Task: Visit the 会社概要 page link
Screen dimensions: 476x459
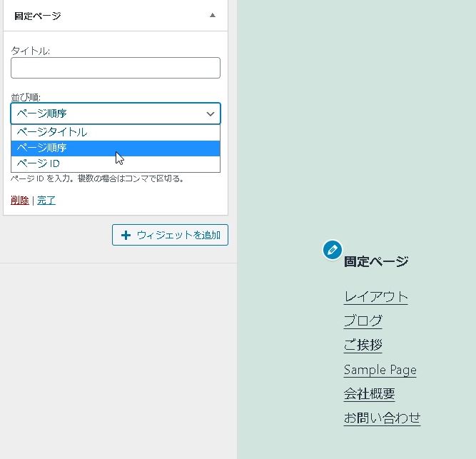Action: coord(369,394)
